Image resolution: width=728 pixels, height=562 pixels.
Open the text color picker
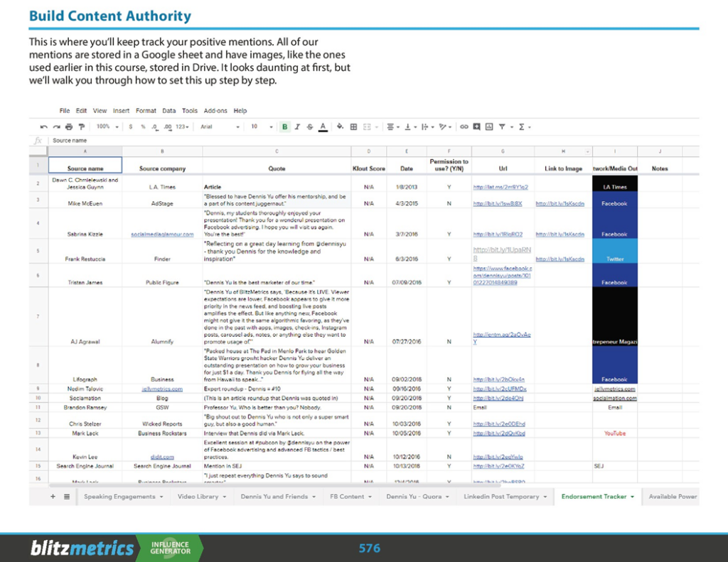[323, 126]
